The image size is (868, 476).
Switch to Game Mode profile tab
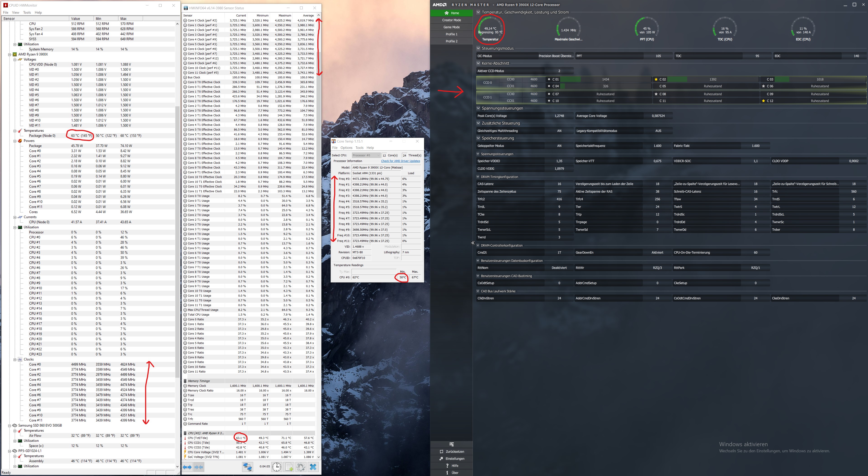[451, 27]
